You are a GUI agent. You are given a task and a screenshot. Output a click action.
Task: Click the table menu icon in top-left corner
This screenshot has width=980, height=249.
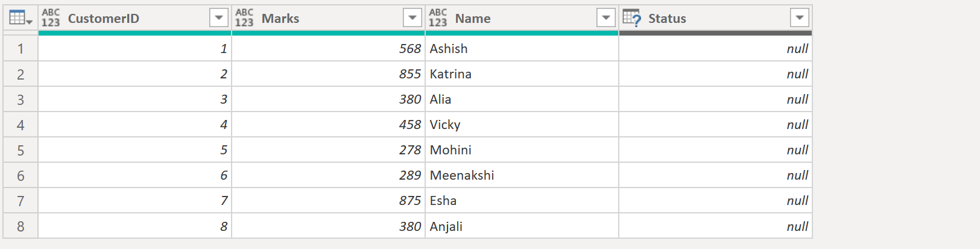tap(21, 19)
